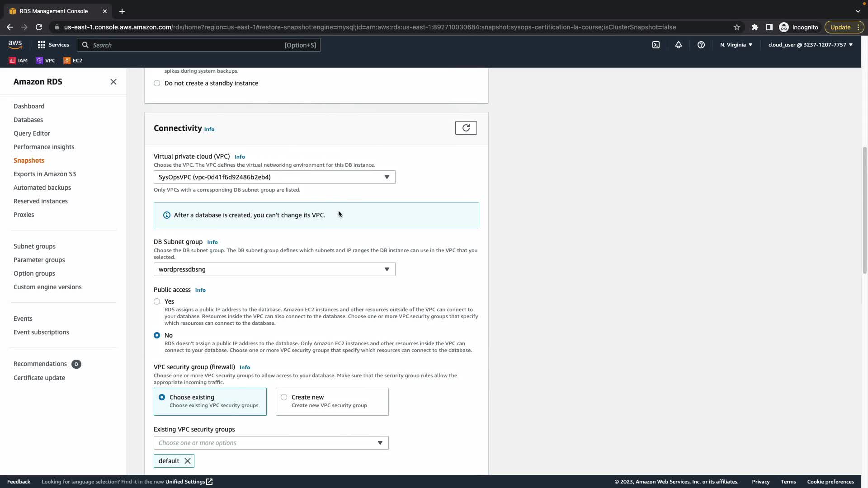Viewport: 868px width, 488px height.
Task: Expand the Virtual private cloud dropdown
Action: tap(274, 177)
